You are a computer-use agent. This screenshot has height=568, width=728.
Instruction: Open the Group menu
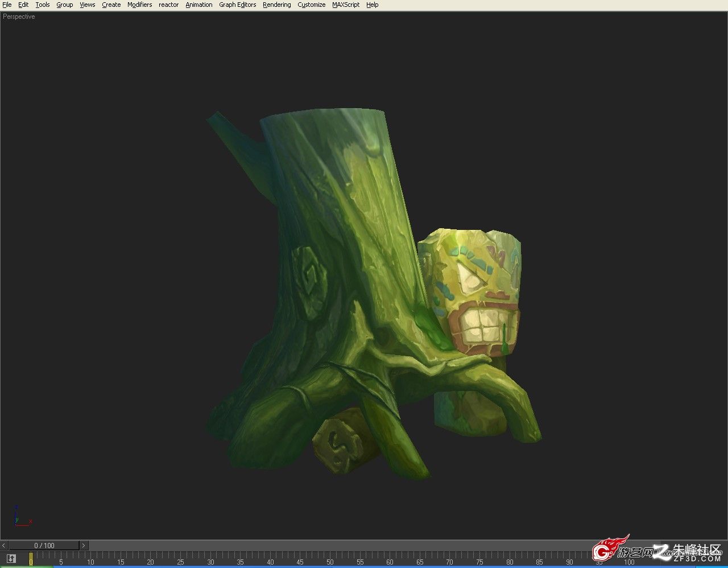coord(64,5)
